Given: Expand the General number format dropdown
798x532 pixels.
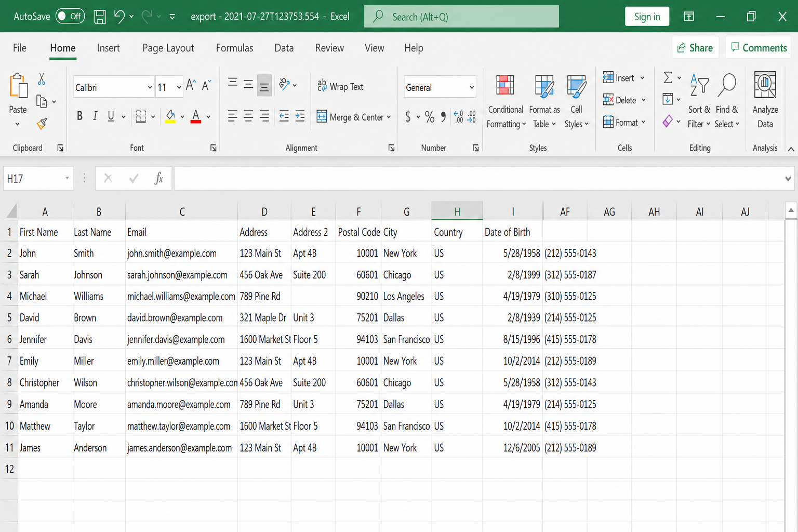Looking at the screenshot, I should coord(471,87).
